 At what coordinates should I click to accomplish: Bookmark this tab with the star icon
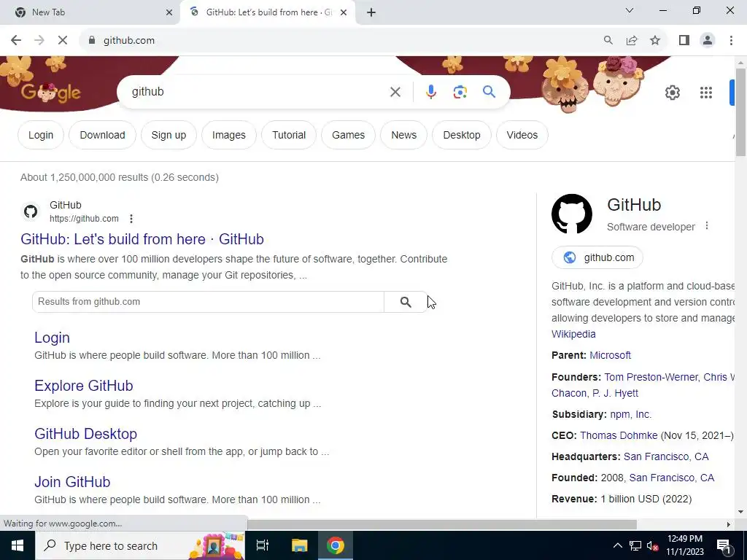655,41
